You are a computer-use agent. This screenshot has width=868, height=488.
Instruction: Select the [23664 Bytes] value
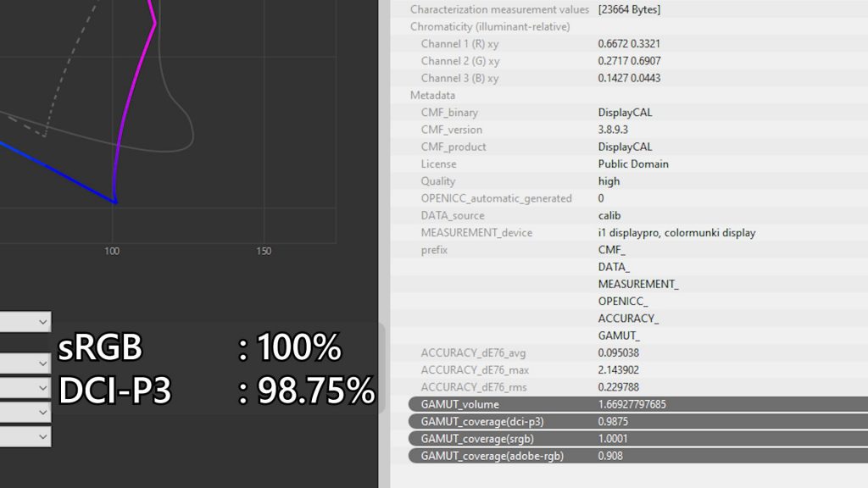tap(629, 9)
